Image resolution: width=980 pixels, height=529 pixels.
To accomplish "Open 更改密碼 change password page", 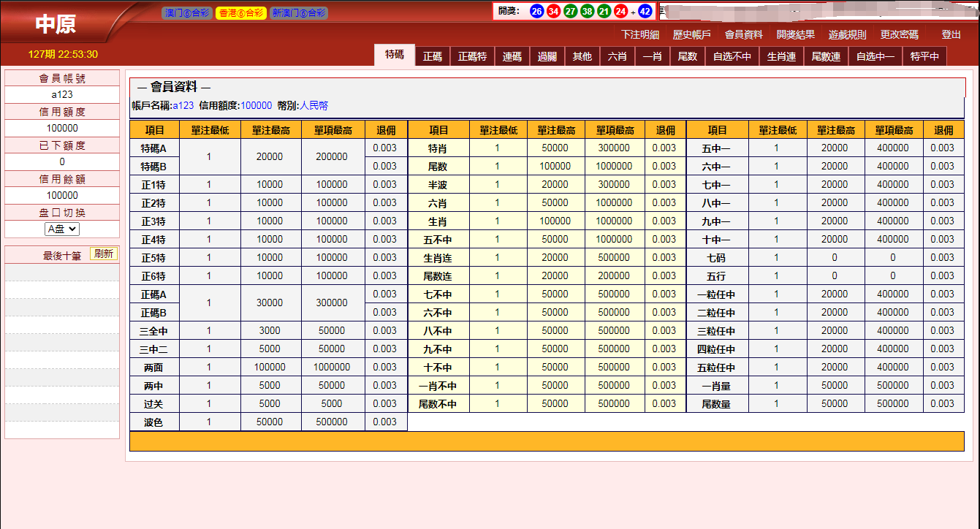I will [x=899, y=34].
